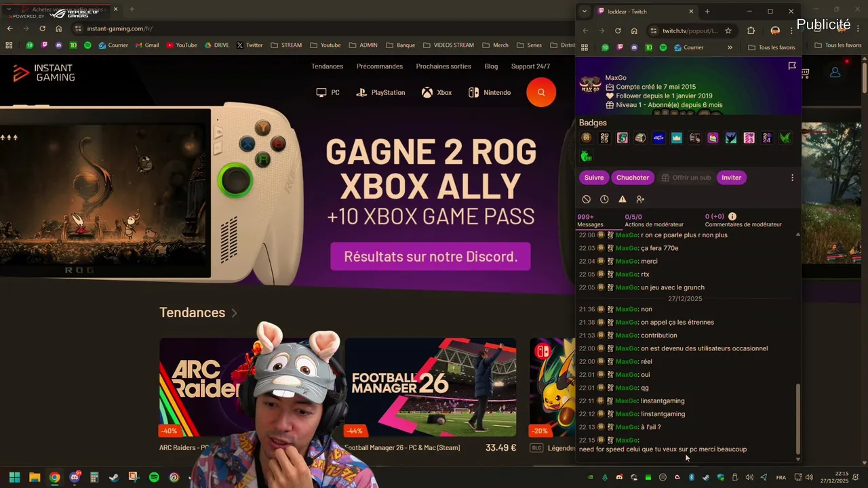The image size is (868, 488).
Task: Select the PlayStation platform tab
Action: coord(380,92)
